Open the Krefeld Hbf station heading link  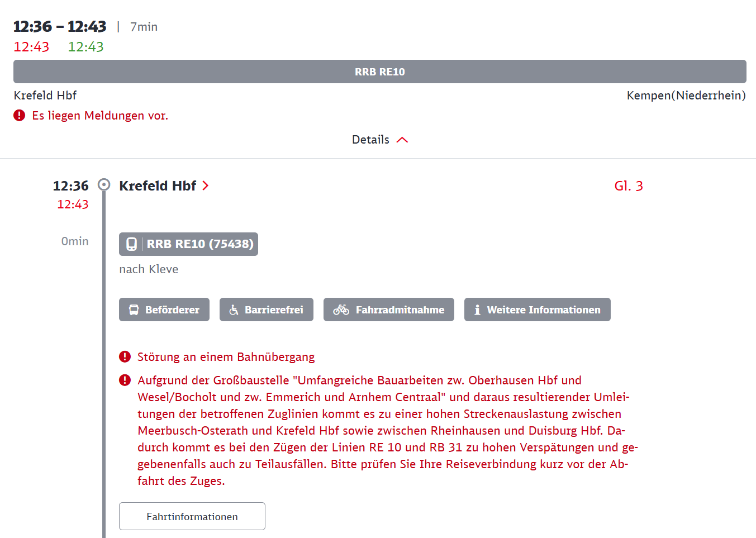coord(158,185)
